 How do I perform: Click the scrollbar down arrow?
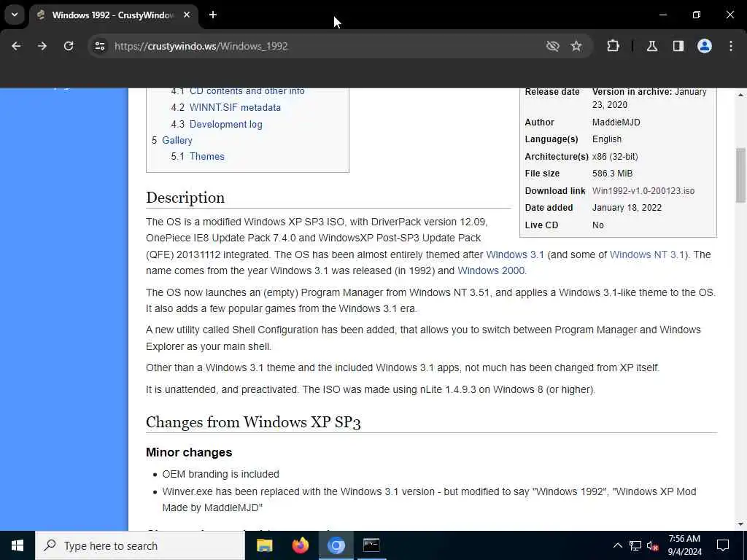pyautogui.click(x=740, y=524)
